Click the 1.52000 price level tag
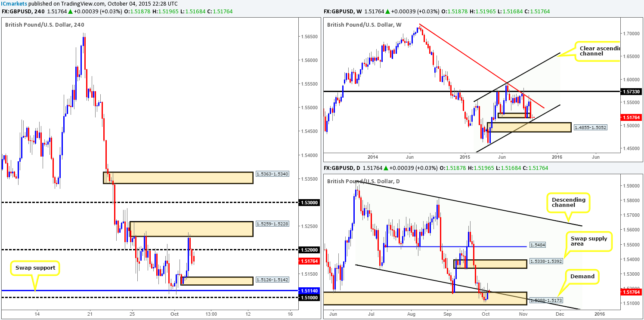Viewport: 644px width, 320px height. pos(309,249)
